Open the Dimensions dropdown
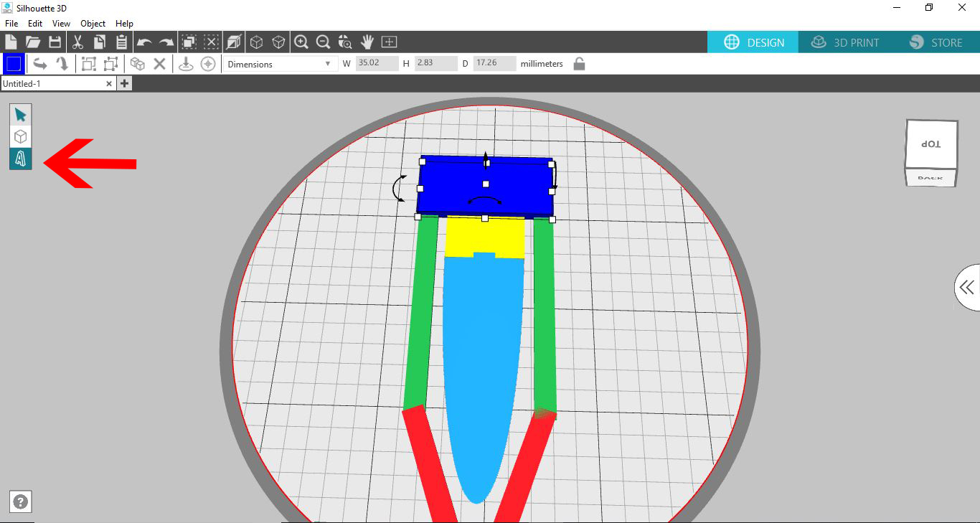This screenshot has width=980, height=523. click(x=279, y=64)
